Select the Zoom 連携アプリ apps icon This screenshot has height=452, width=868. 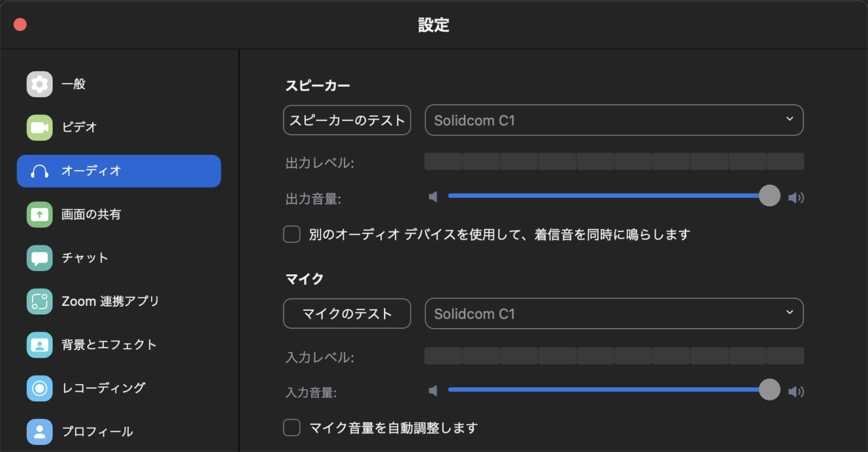pos(39,301)
